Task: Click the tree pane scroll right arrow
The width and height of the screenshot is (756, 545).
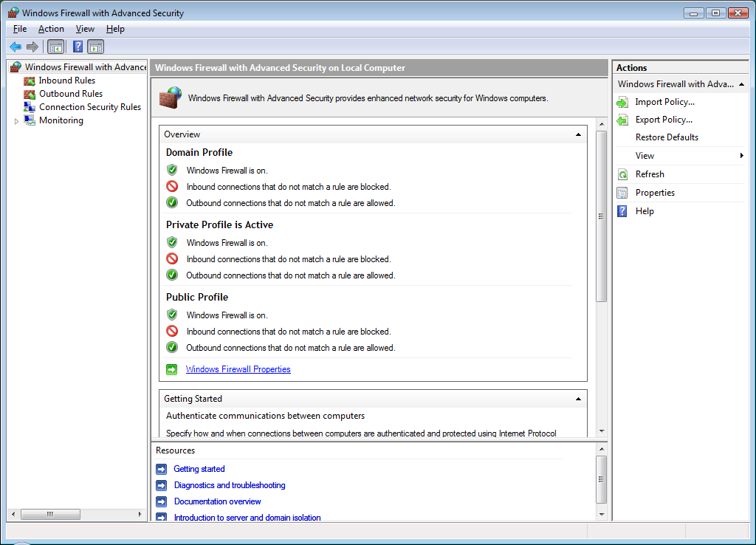Action: pos(140,514)
